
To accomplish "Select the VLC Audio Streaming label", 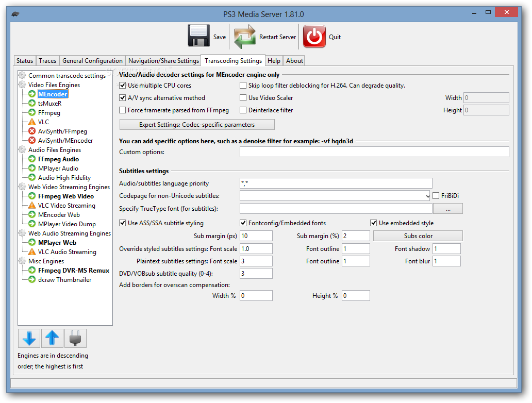I will point(67,251).
